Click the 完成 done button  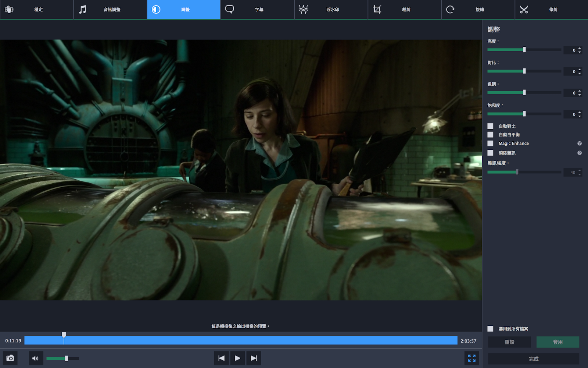pos(534,359)
